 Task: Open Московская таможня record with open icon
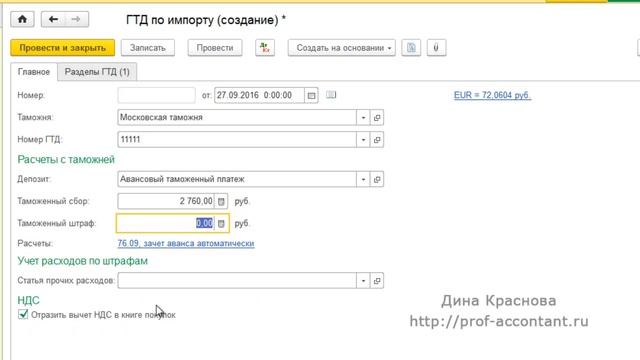377,118
